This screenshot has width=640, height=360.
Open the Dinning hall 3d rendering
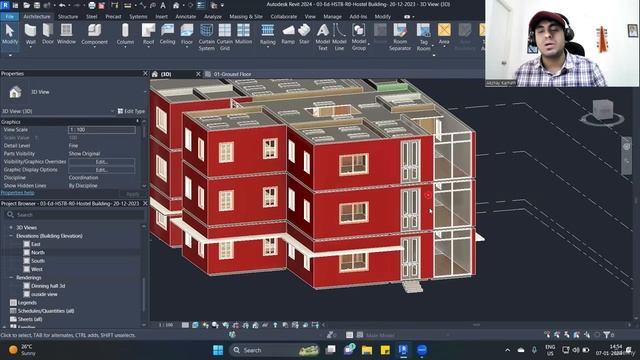pyautogui.click(x=48, y=286)
